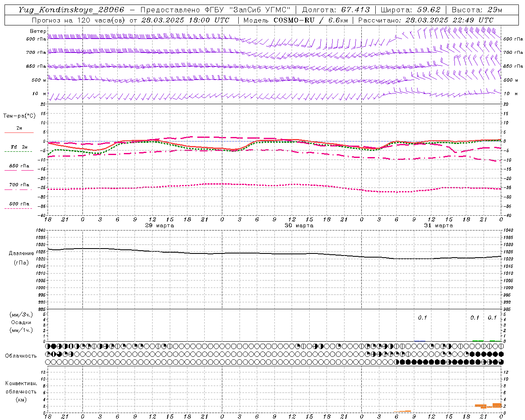Click the (км) unit label
Image resolution: width=525 pixels, height=420 pixels.
point(21,399)
